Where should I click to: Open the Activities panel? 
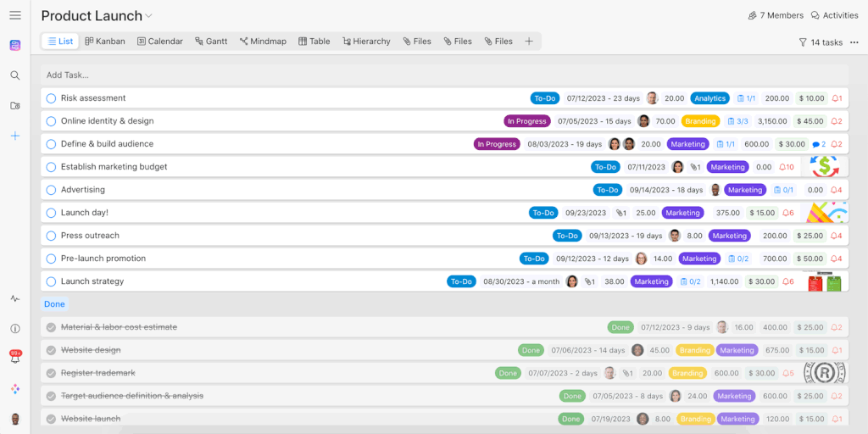[x=834, y=15]
